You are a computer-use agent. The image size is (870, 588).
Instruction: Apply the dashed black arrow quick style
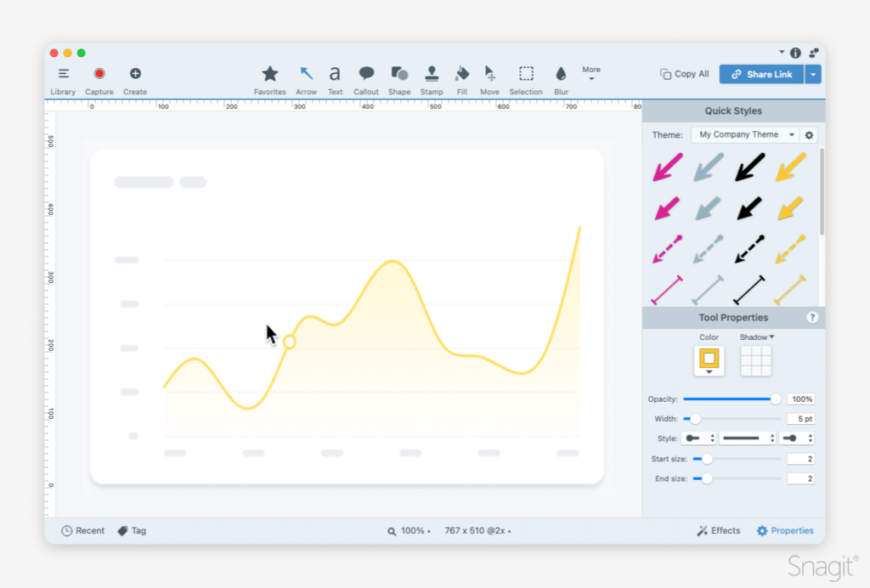tap(749, 248)
